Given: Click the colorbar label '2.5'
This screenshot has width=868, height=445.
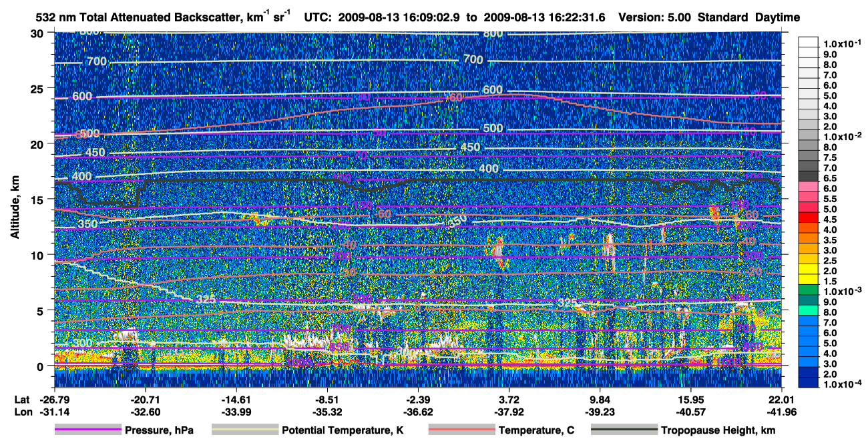Looking at the screenshot, I should tap(831, 260).
